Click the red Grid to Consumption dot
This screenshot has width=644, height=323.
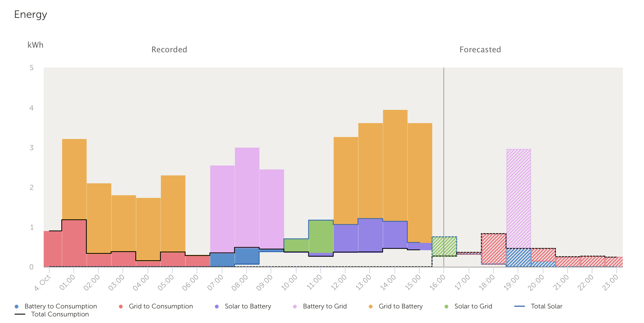click(121, 306)
